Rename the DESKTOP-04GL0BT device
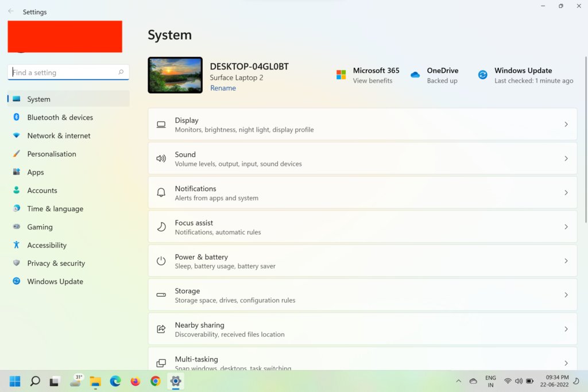The width and height of the screenshot is (588, 392). pos(223,87)
